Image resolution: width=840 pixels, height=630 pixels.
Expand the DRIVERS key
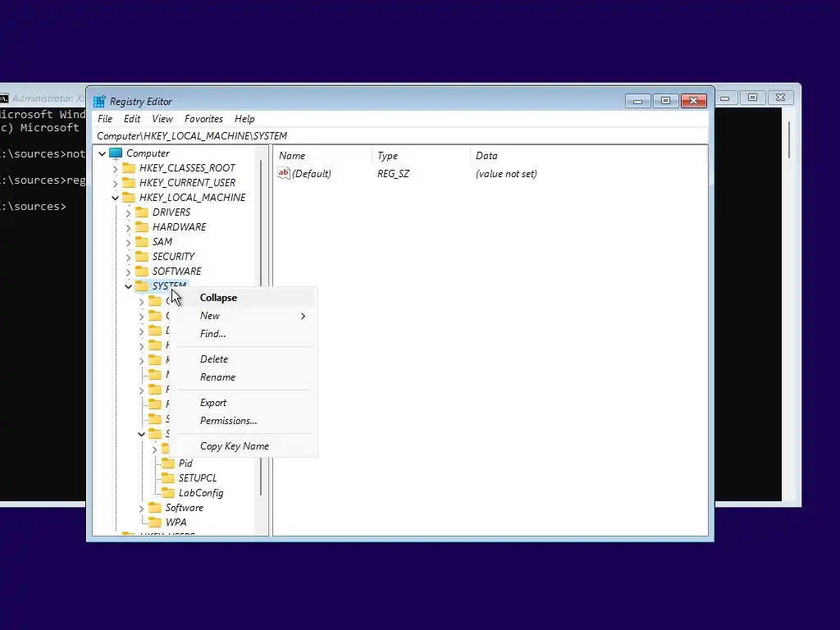(128, 213)
